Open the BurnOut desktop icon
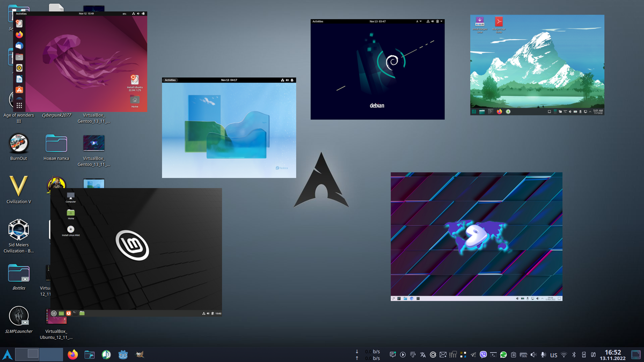 pos(19,147)
